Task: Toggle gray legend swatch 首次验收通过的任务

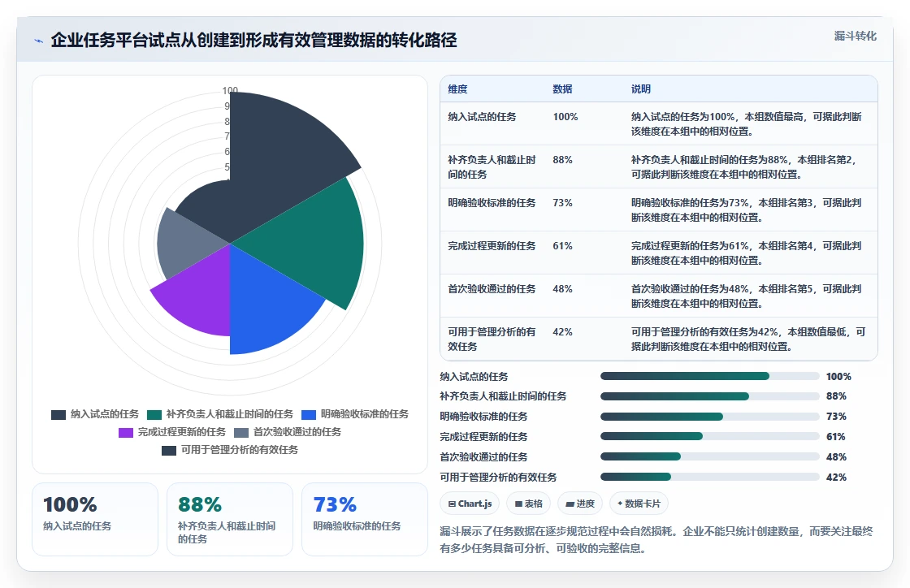Action: 240,433
